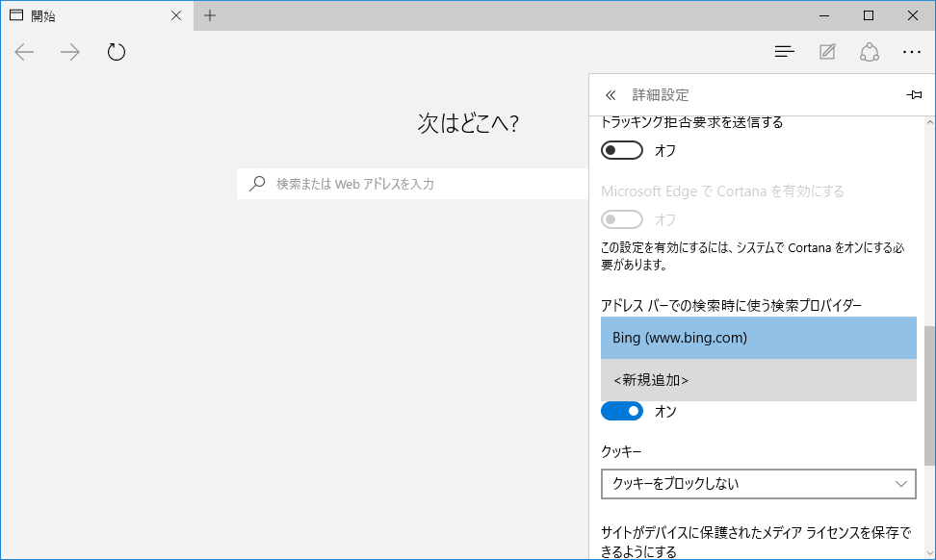Toggle the disabled Cortana switch
The image size is (936, 560).
coord(621,219)
